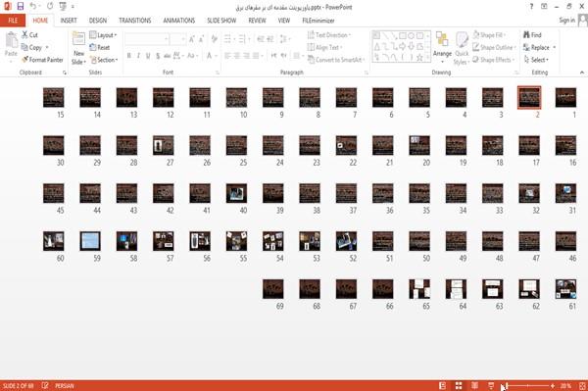Open the Copy dropdown arrow
Viewport: 588px width, 391px height.
tap(47, 47)
